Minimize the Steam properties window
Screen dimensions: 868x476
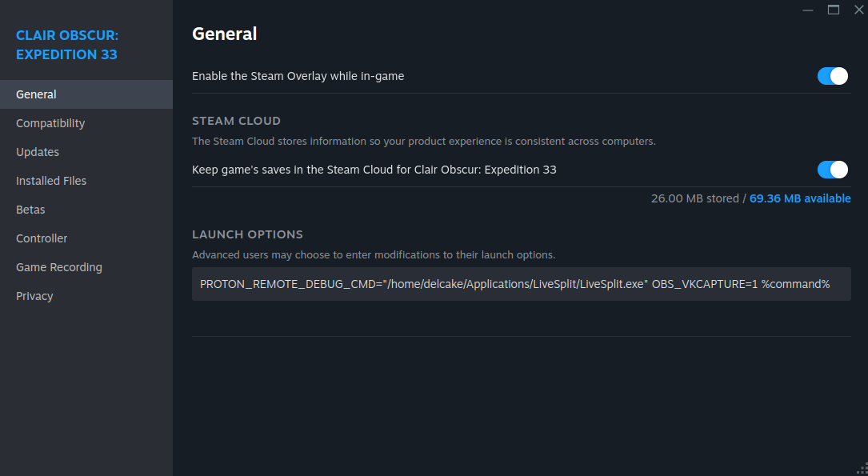point(808,10)
